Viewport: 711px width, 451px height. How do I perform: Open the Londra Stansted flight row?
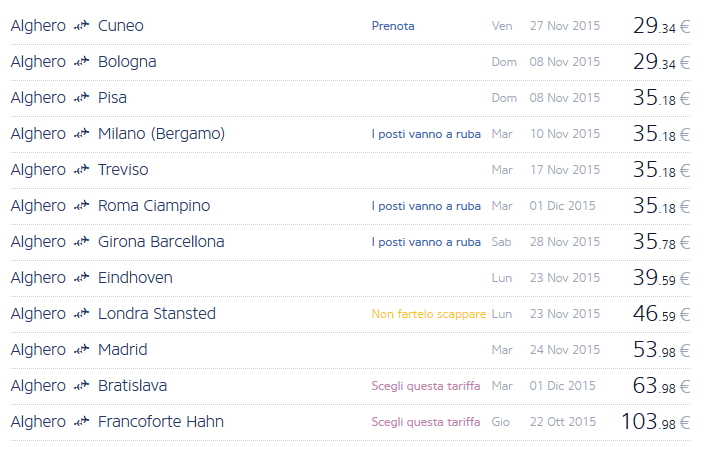[x=157, y=314]
